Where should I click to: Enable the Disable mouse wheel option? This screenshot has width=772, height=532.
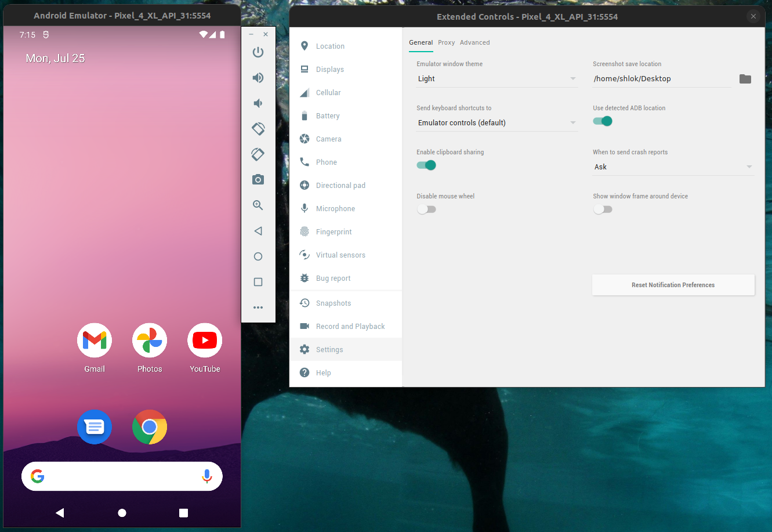[426, 209]
